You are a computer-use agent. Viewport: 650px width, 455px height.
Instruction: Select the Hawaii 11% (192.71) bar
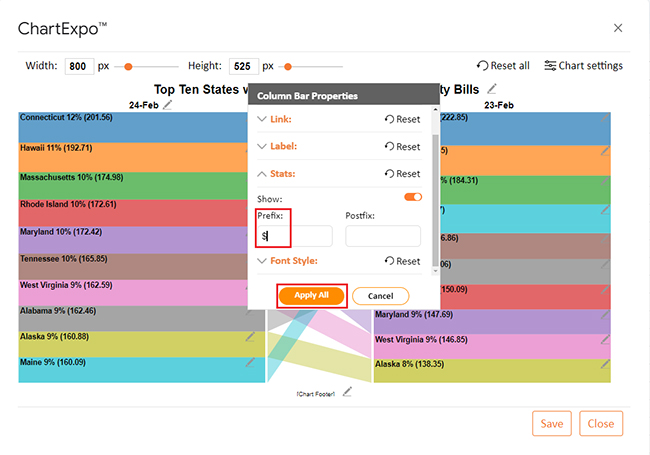[x=133, y=157]
